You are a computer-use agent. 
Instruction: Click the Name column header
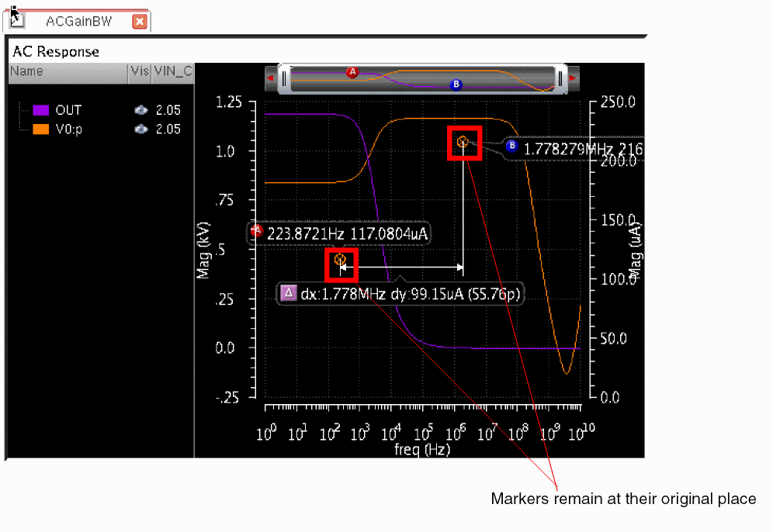coord(68,72)
